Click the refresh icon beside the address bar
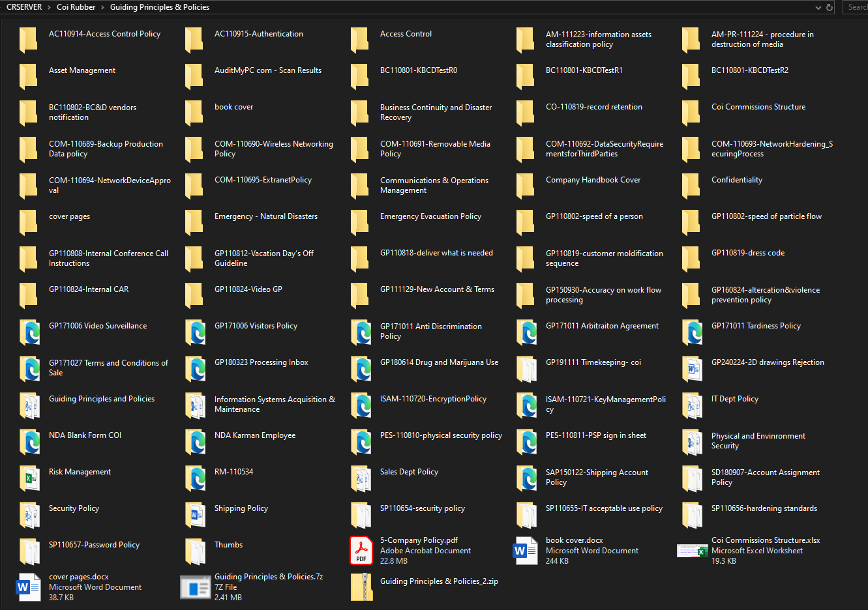 tap(830, 7)
